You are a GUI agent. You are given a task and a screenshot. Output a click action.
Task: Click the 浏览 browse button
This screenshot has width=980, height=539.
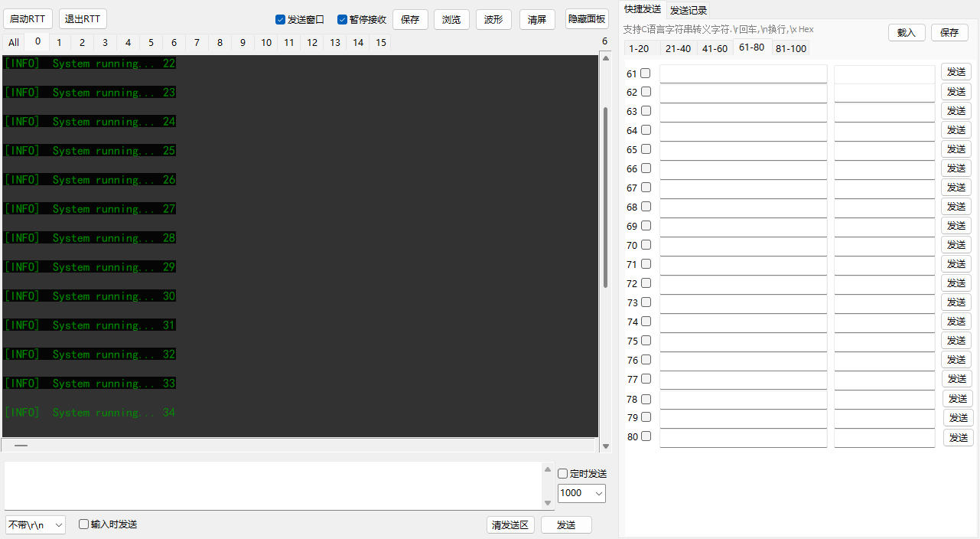(451, 19)
